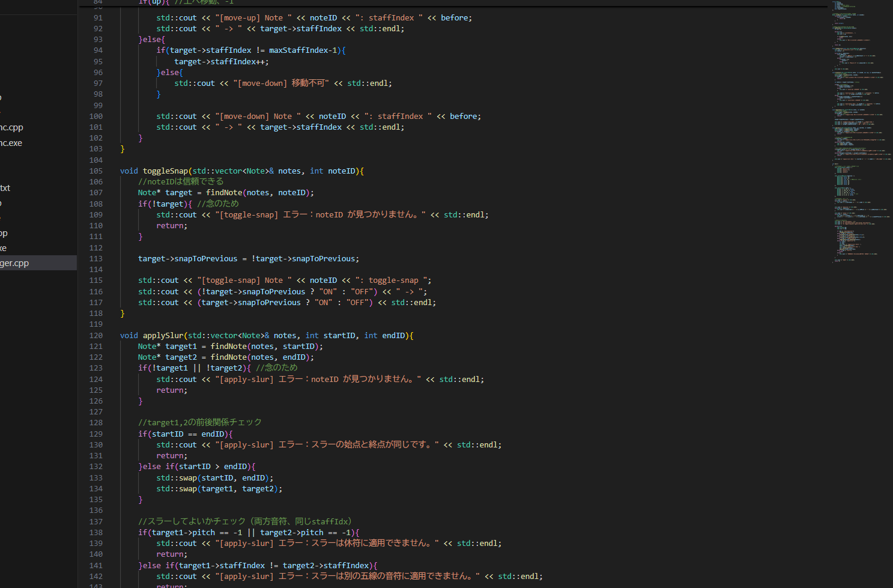Screen dimensions: 893x588
Task: Open the file ending in nc.exe
Action: 11,143
